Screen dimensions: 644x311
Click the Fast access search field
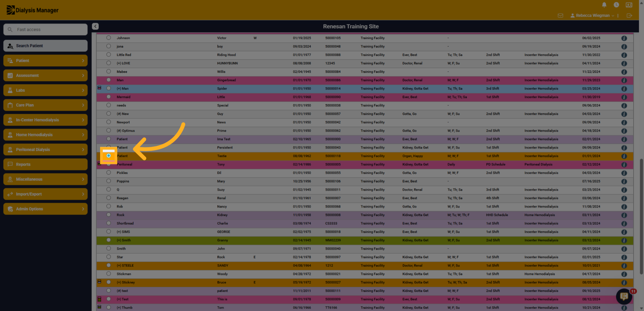tap(45, 30)
